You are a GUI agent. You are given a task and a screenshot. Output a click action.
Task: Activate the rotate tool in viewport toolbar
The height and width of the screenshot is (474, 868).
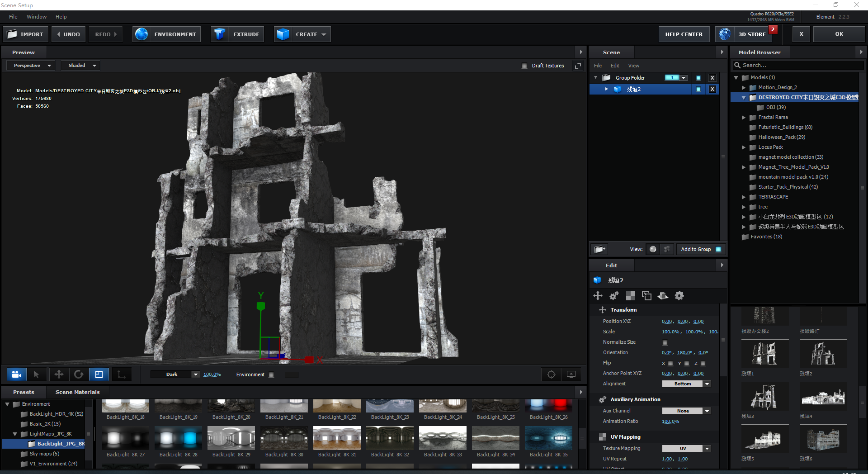[x=79, y=374]
